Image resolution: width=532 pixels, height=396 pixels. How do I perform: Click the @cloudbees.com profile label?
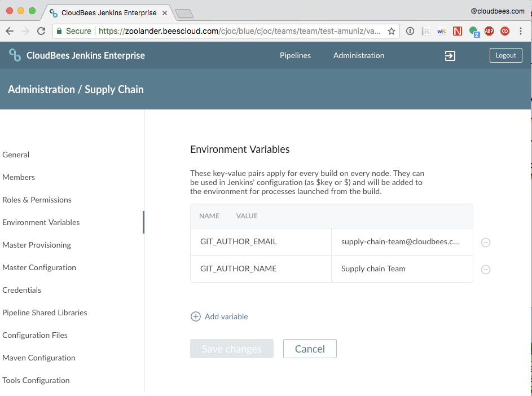click(498, 11)
